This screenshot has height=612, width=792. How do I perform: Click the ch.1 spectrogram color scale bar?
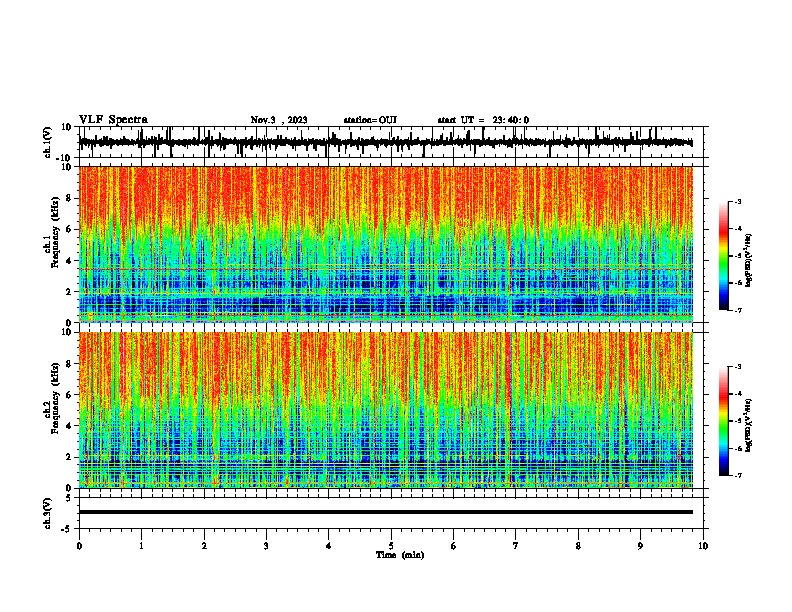click(x=723, y=256)
